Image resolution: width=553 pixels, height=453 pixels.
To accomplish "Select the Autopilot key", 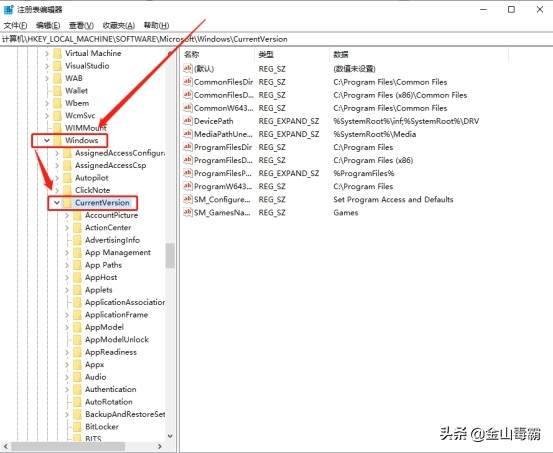I will [x=92, y=178].
